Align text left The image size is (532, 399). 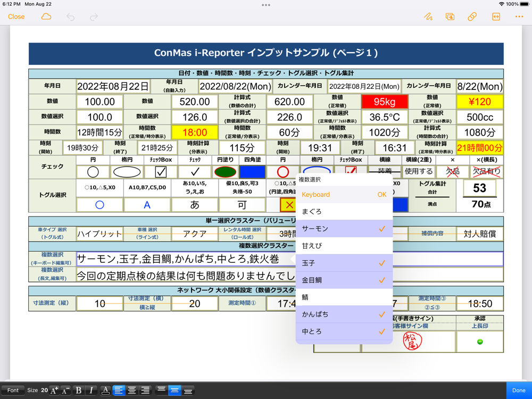119,390
